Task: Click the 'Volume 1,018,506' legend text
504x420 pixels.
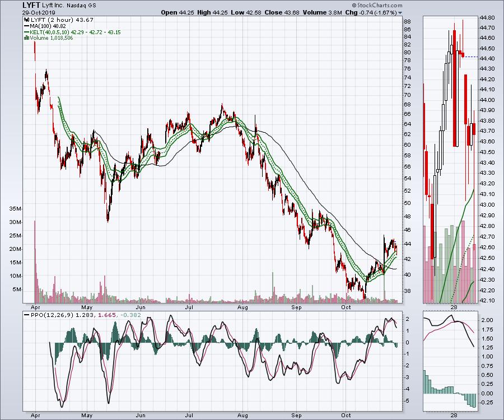Action: [x=52, y=38]
